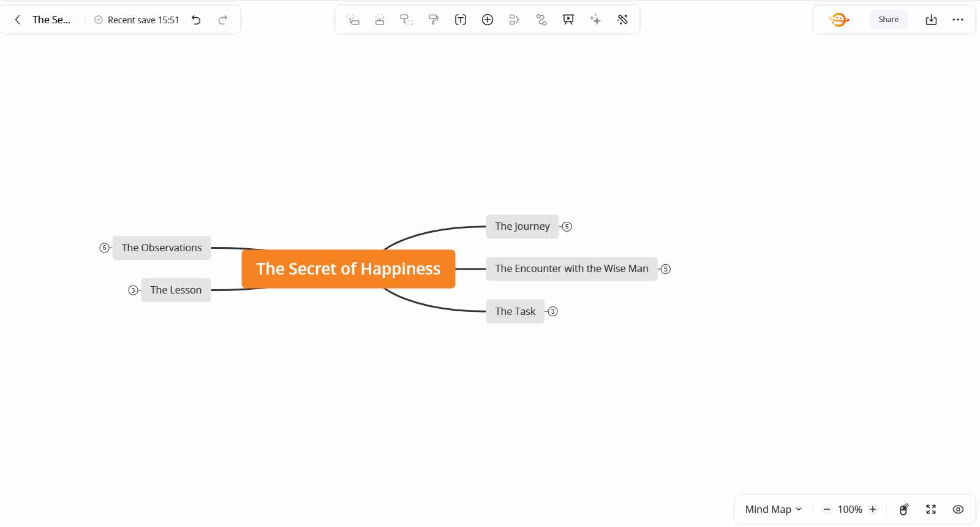Open the Mind Map layout dropdown
Screen dimensions: 980x527
(773, 509)
